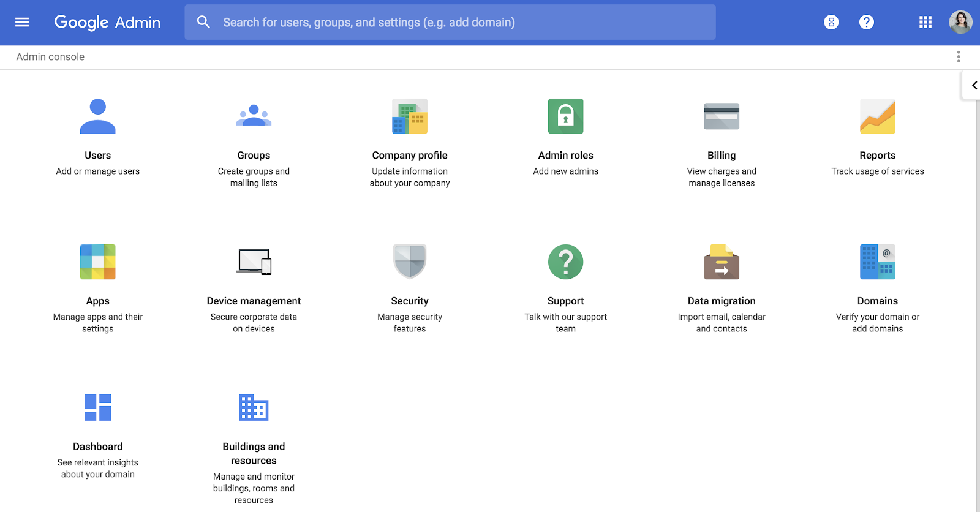The height and width of the screenshot is (520, 980).
Task: Click the Reports title link
Action: click(x=878, y=156)
